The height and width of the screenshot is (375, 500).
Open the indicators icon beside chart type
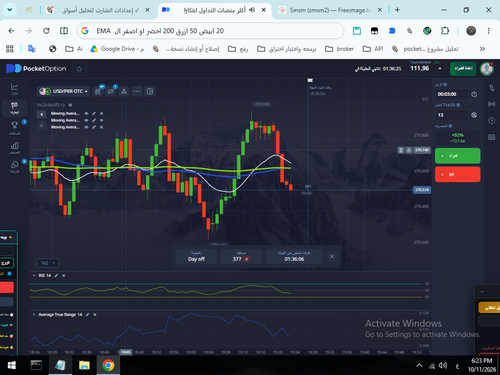[111, 91]
